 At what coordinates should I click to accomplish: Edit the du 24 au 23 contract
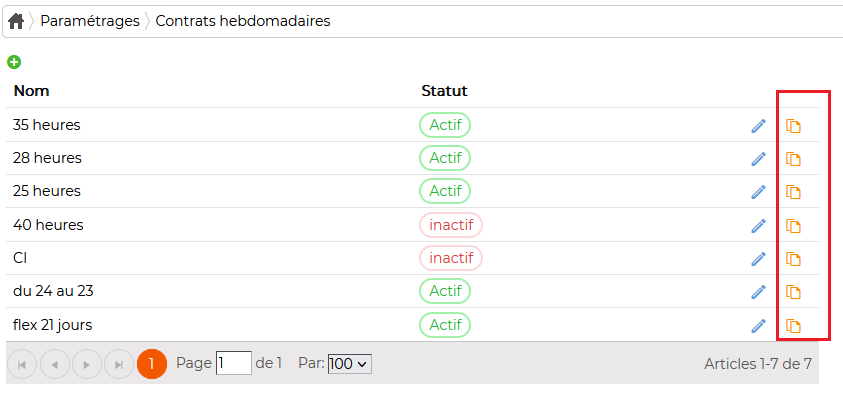(758, 292)
